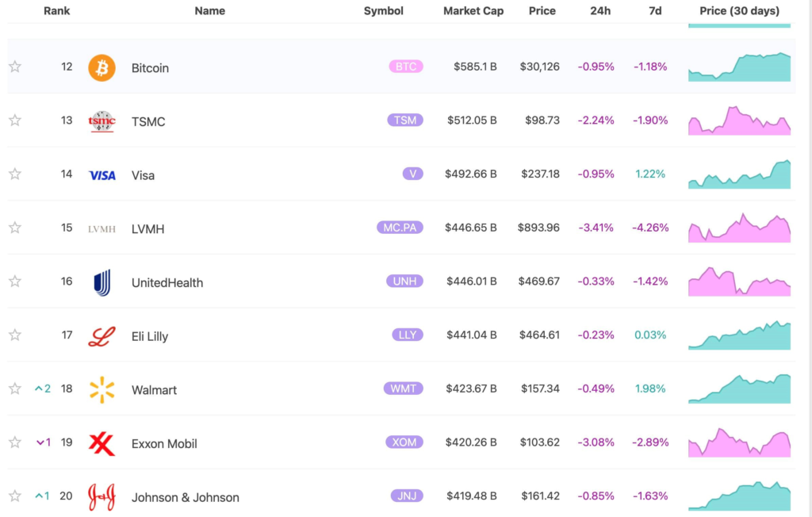
Task: Click the Johnson & Johnson logo icon
Action: coord(101,497)
